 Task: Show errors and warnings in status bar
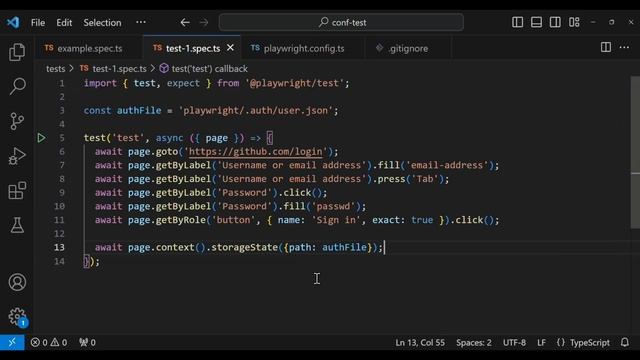point(49,342)
